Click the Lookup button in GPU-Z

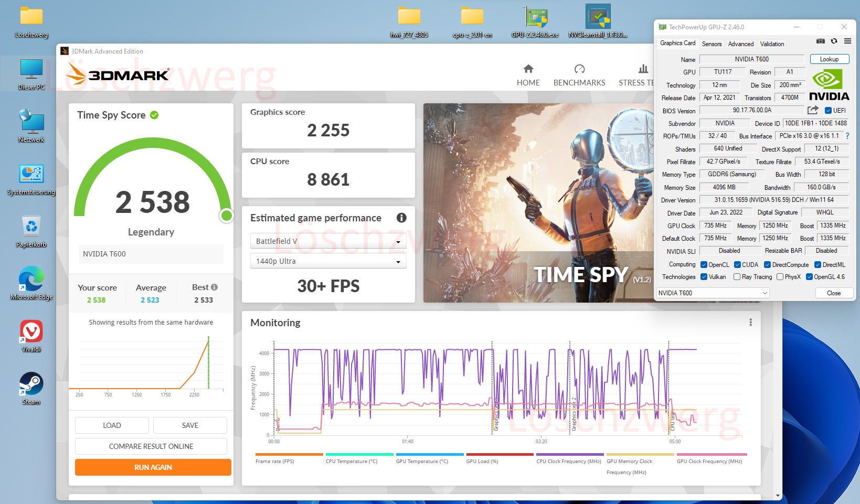click(830, 59)
